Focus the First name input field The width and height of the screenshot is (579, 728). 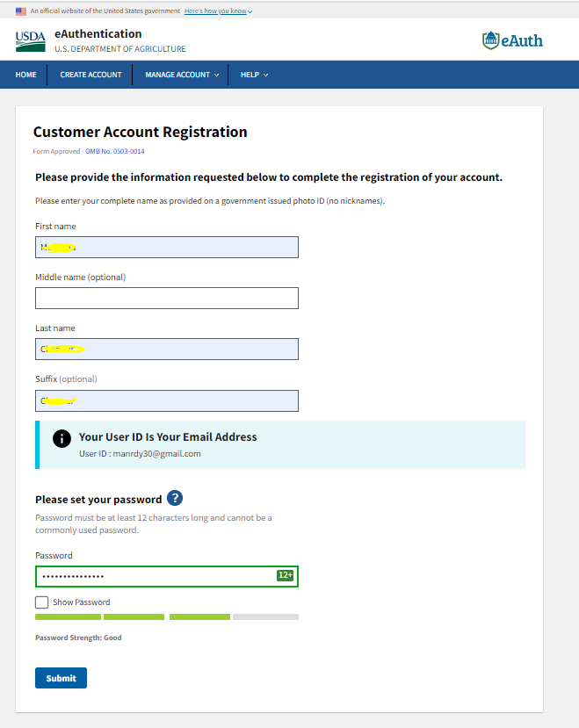click(167, 248)
